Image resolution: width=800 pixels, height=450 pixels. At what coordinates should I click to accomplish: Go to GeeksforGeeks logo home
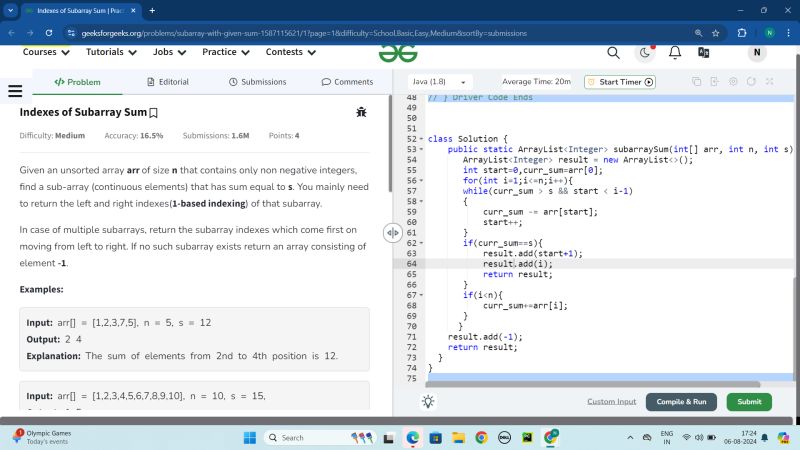(x=398, y=54)
